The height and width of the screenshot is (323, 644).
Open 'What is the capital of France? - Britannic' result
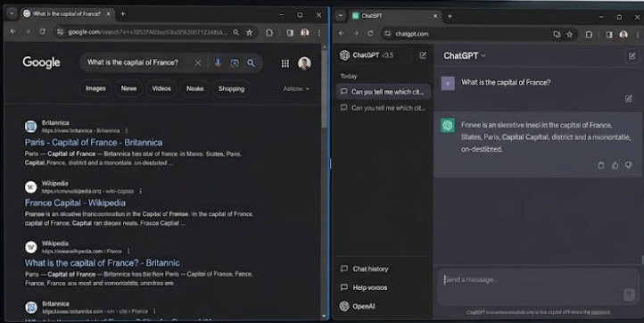point(103,263)
